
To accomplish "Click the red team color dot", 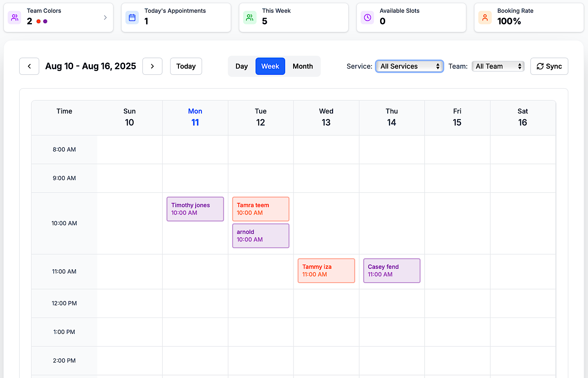I will coord(38,21).
